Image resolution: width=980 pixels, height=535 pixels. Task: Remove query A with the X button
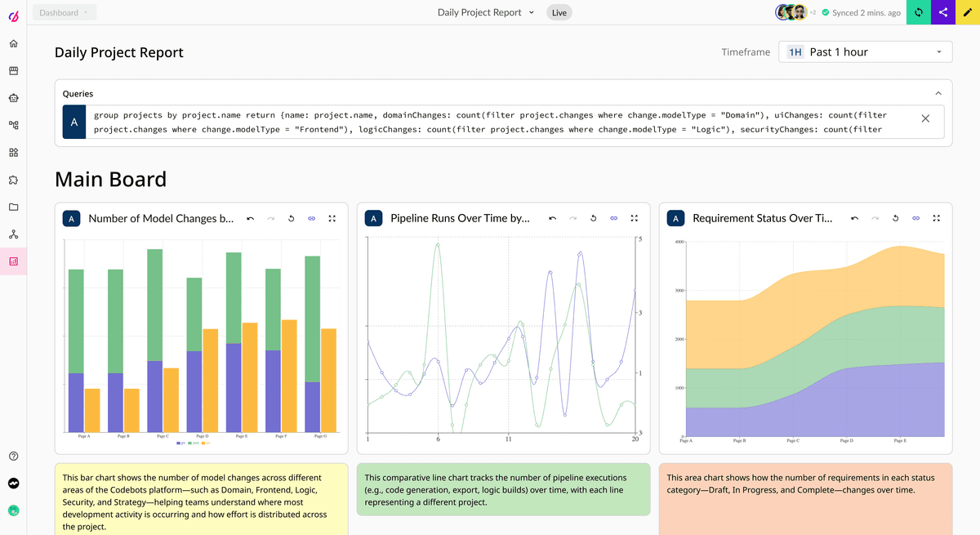point(925,118)
